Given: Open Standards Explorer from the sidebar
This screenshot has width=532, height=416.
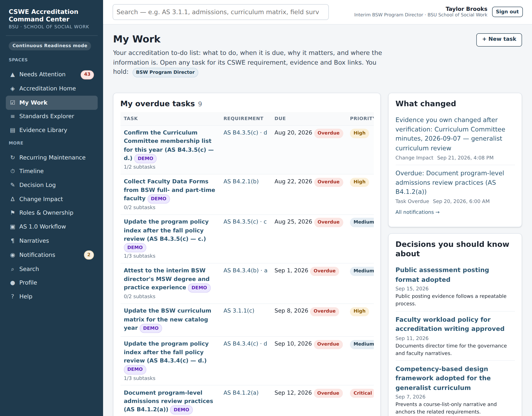Looking at the screenshot, I should click(52, 116).
